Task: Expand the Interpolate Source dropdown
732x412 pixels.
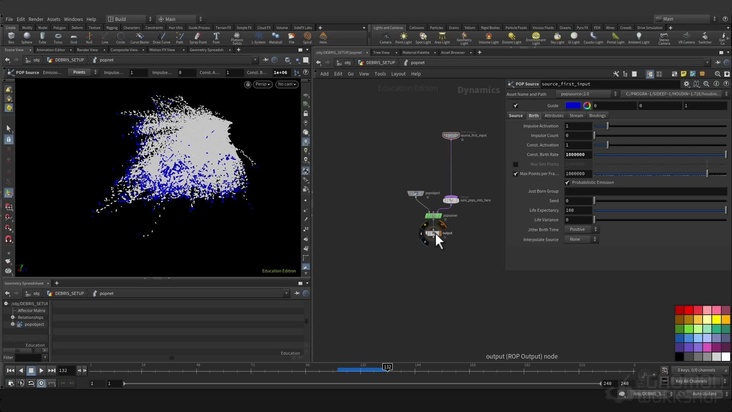Action: (581, 239)
